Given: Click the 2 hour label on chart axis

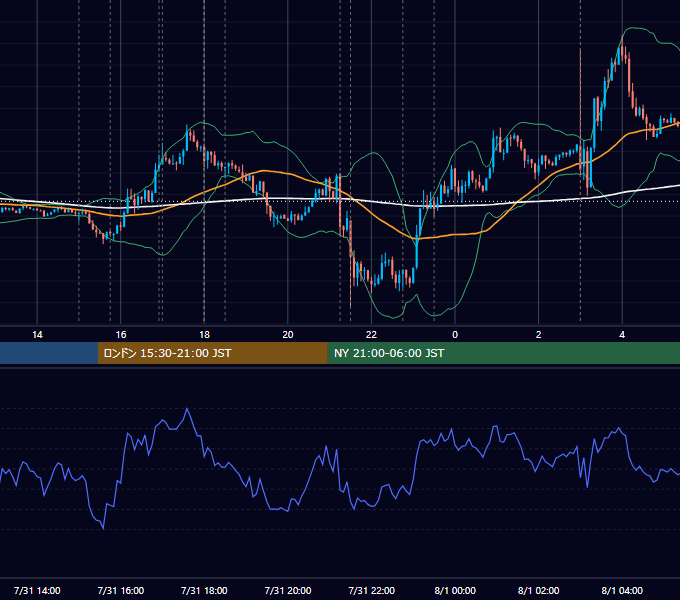Looking at the screenshot, I should (x=539, y=335).
